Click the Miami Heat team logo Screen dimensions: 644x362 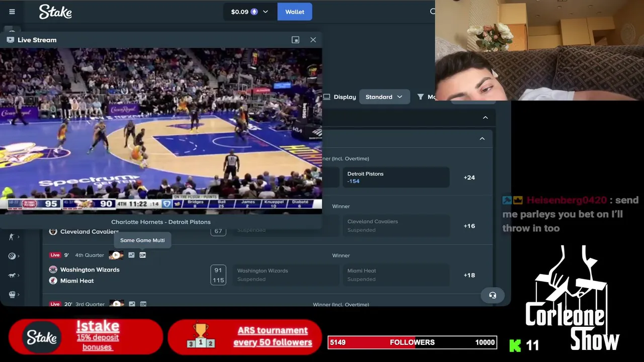point(53,281)
